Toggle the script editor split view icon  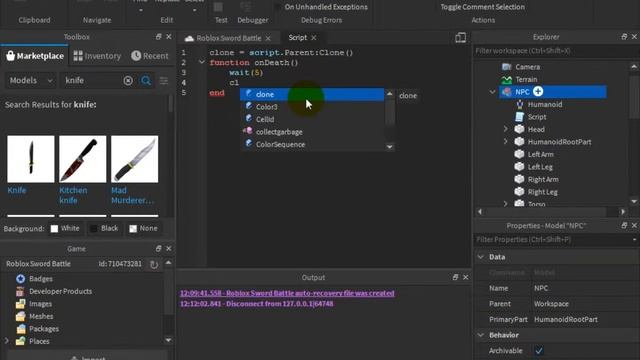coord(460,38)
